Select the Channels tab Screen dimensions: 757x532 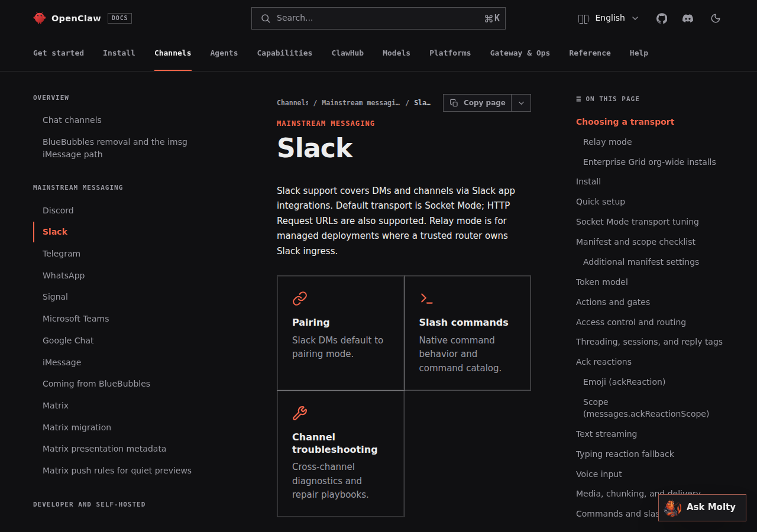173,53
